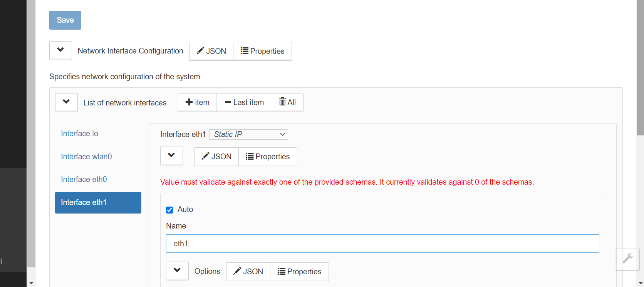Open Properties for Network Interface Configuration
This screenshot has width=644, height=287.
click(x=262, y=51)
